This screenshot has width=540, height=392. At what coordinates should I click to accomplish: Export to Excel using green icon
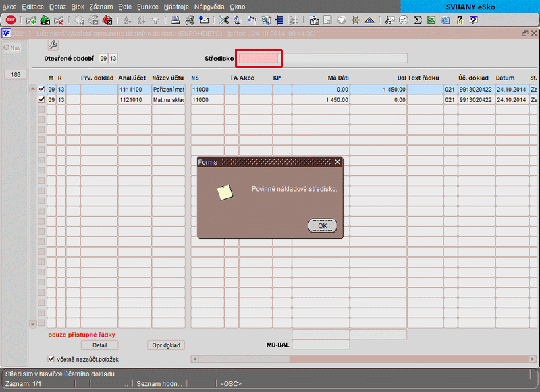point(431,20)
